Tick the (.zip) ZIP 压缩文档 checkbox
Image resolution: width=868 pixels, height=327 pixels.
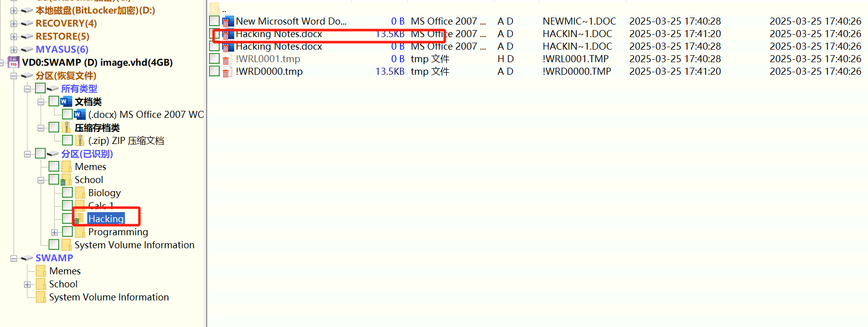point(68,140)
